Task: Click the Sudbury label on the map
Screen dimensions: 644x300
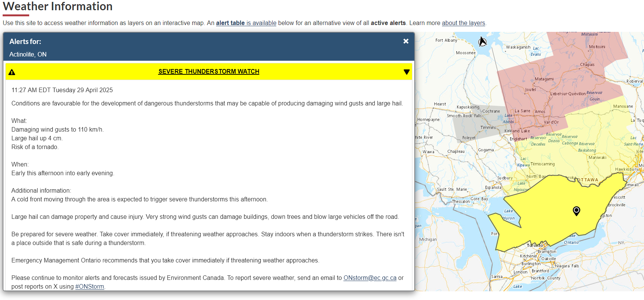Action: [x=505, y=178]
